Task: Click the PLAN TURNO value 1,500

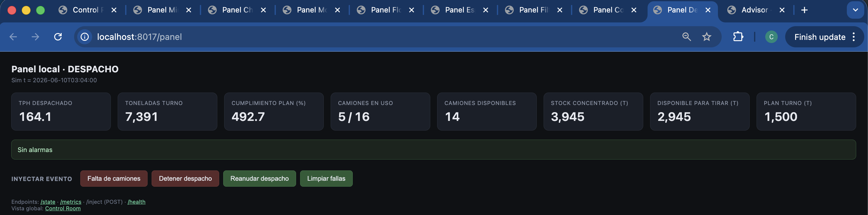Action: pos(781,117)
